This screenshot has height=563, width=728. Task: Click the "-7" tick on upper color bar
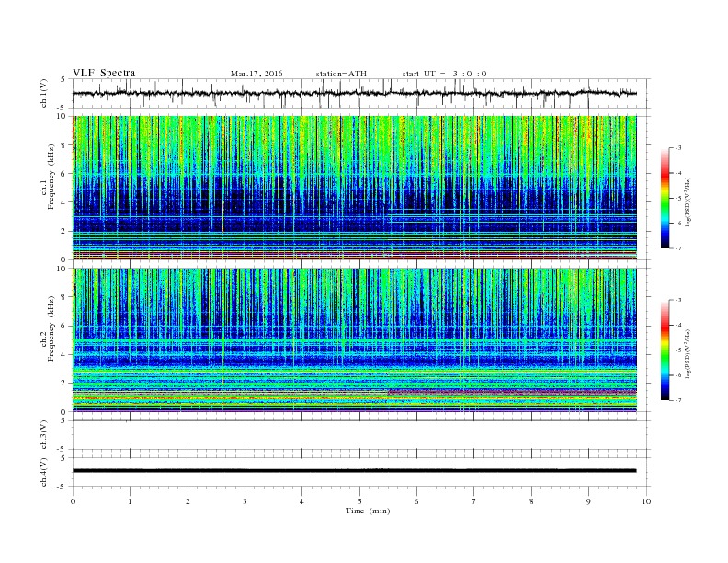[x=677, y=248]
